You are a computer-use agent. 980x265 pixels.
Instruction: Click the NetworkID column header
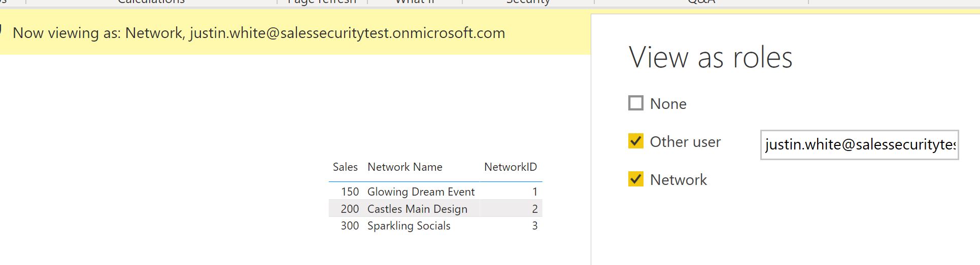[511, 167]
